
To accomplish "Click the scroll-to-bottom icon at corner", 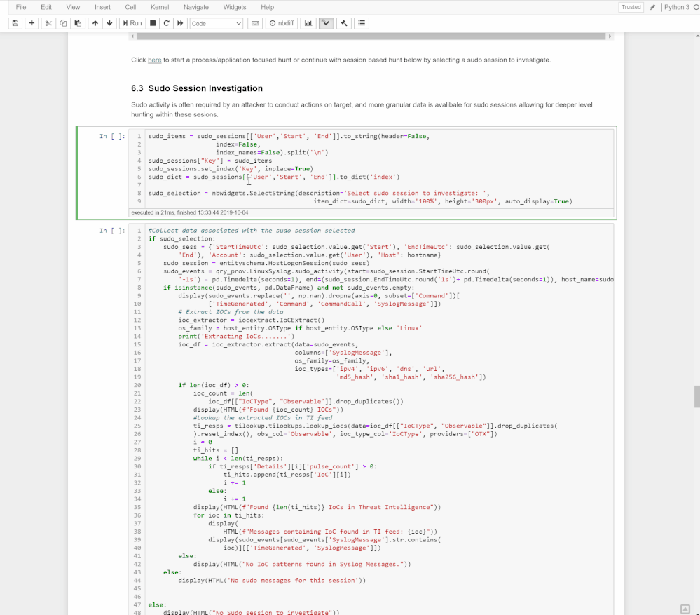I will (685, 609).
